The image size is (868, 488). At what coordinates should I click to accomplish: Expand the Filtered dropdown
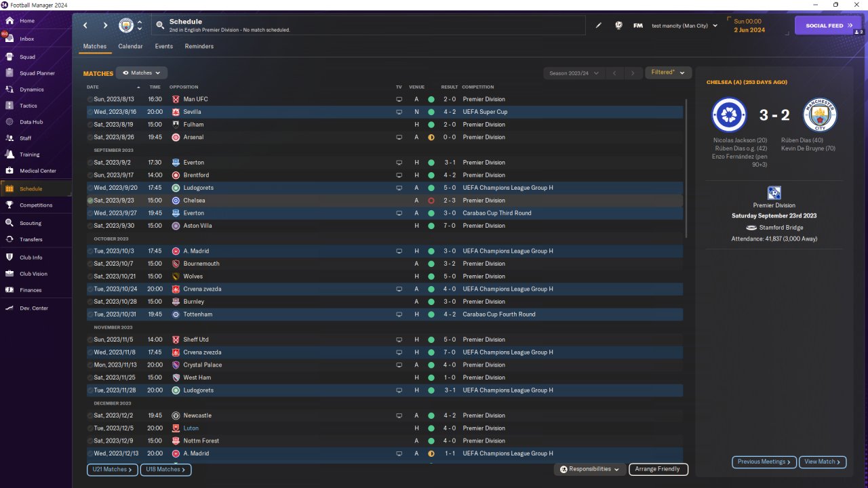click(x=669, y=73)
